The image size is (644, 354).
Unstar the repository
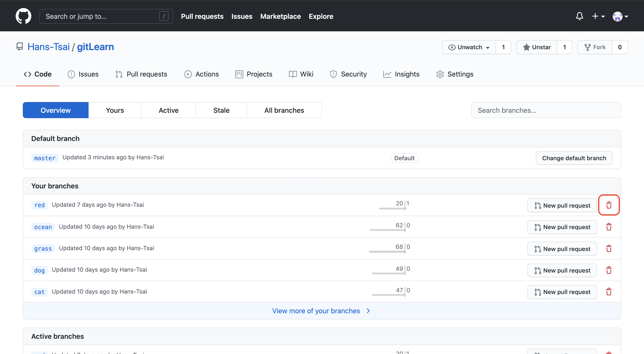point(536,47)
